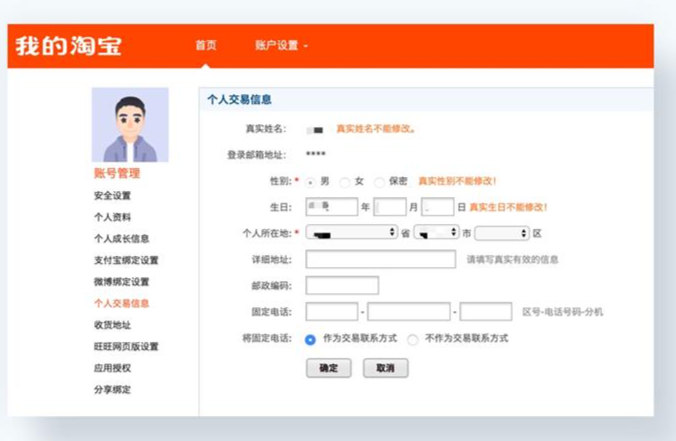
Task: Select the 保密 gender radio button
Action: pyautogui.click(x=379, y=182)
